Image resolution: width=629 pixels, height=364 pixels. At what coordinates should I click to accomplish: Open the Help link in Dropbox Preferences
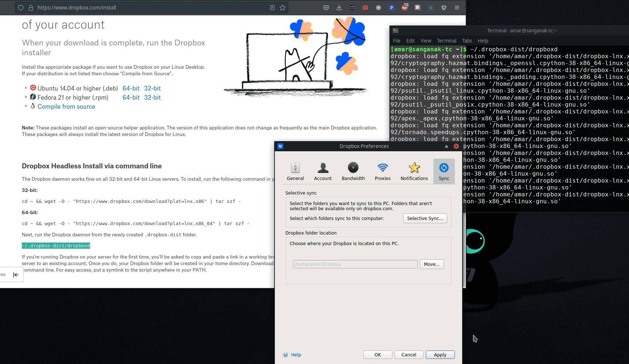[296, 355]
